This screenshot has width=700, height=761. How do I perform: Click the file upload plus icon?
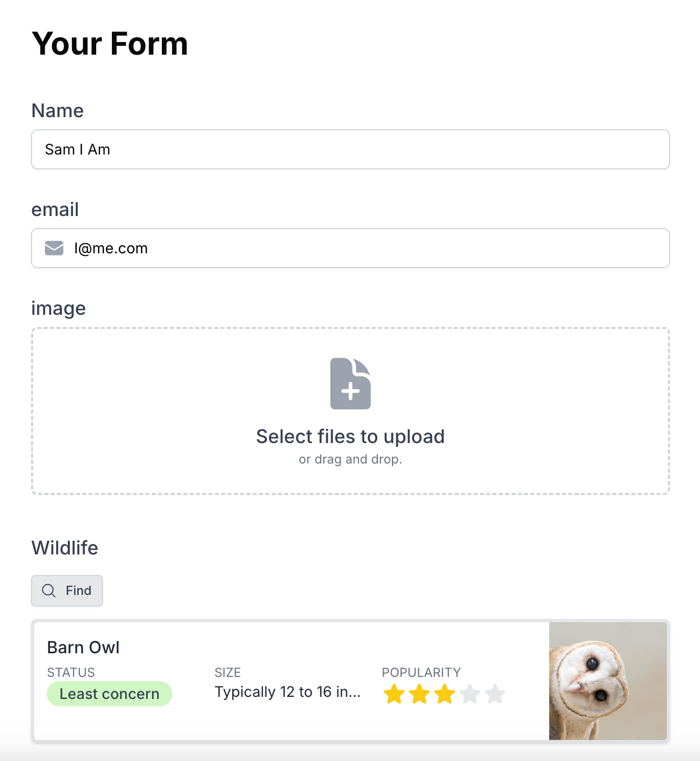click(x=351, y=384)
